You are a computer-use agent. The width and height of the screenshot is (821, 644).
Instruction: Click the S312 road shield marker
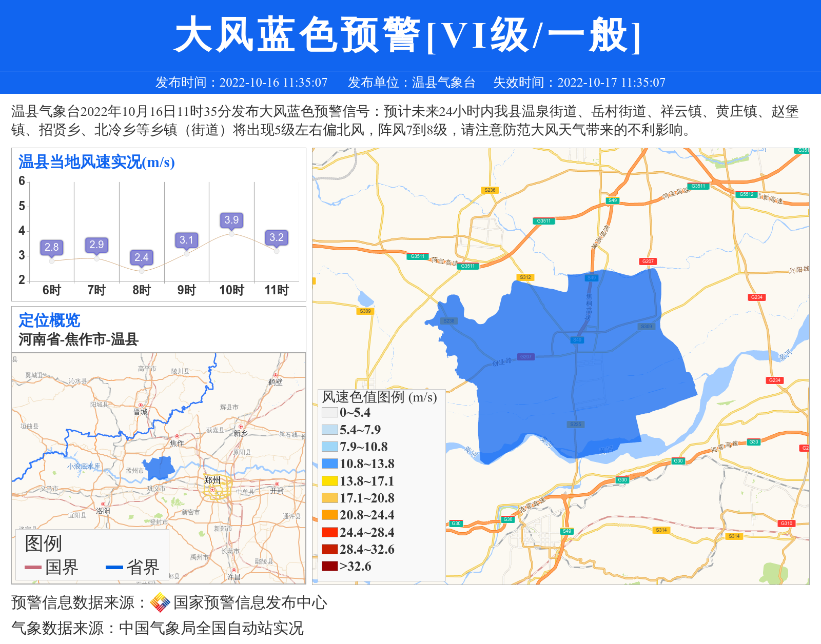tap(525, 277)
